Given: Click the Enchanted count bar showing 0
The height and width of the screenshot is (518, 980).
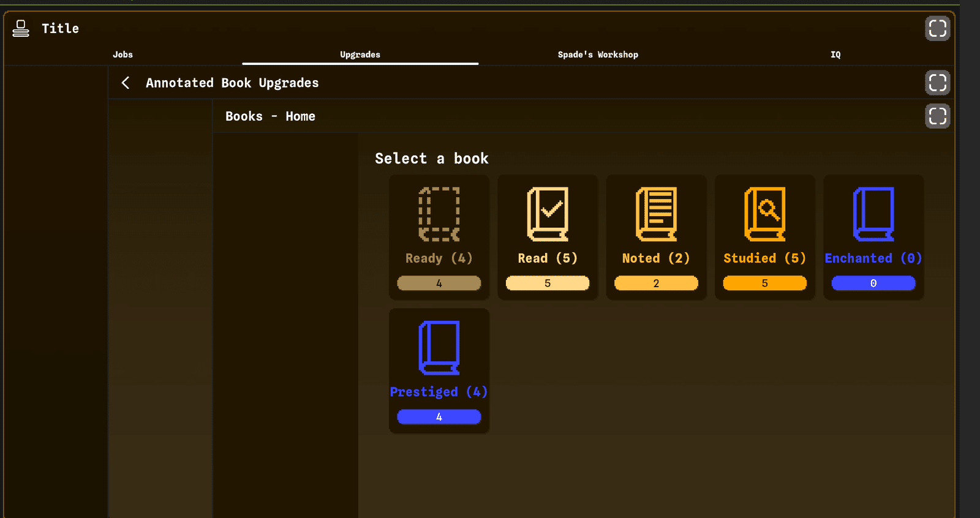Looking at the screenshot, I should tap(873, 283).
